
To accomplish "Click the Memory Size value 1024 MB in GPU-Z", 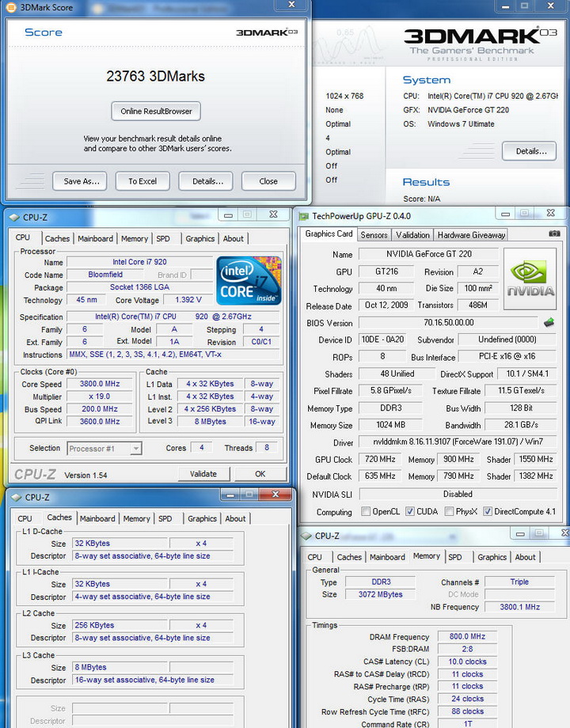I will pyautogui.click(x=390, y=425).
